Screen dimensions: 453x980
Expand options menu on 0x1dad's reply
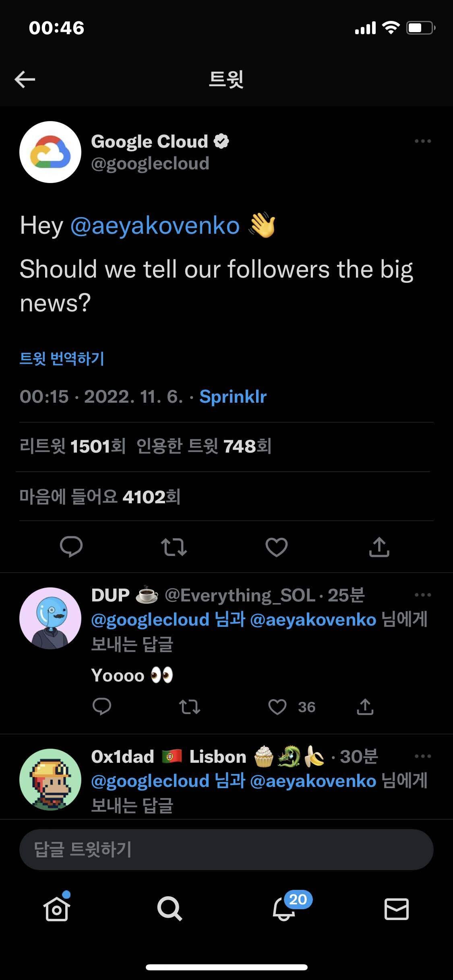(422, 756)
